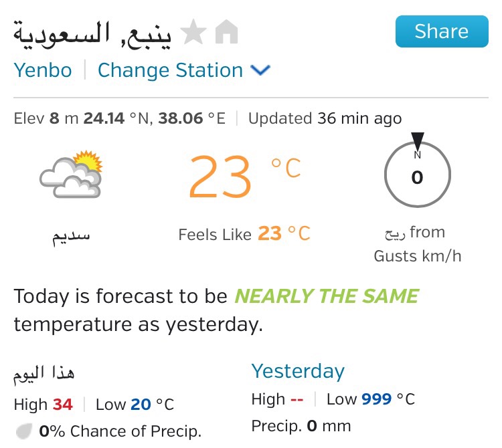Click the chevron next to Change Station
502x448 pixels.
(260, 70)
